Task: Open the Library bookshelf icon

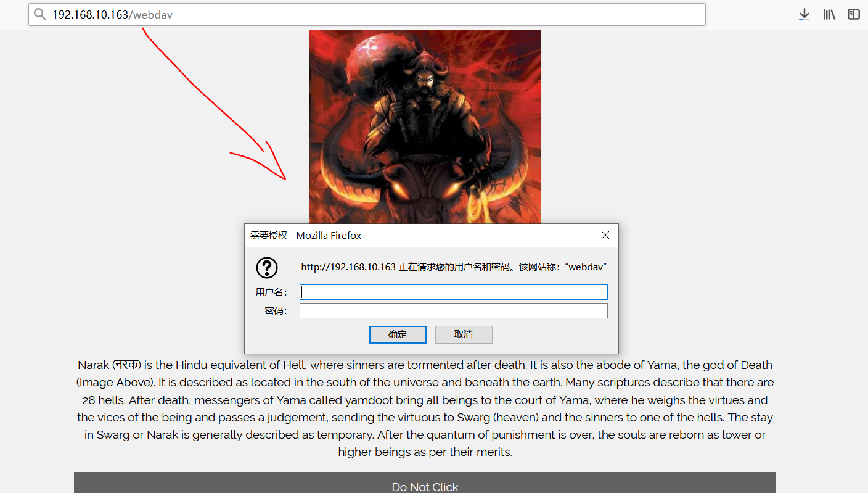Action: coord(829,14)
